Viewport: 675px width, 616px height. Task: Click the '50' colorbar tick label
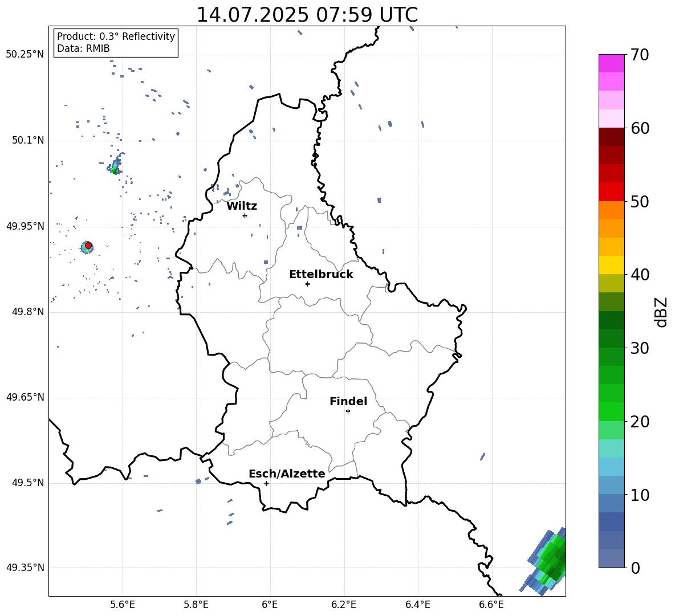[640, 201]
